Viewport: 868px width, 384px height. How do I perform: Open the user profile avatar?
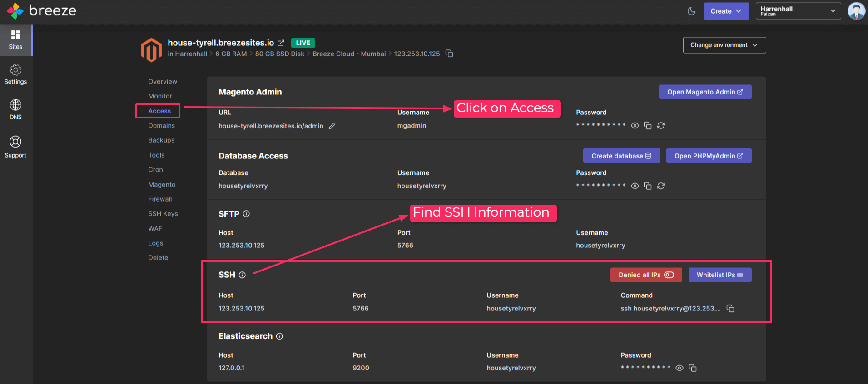856,11
